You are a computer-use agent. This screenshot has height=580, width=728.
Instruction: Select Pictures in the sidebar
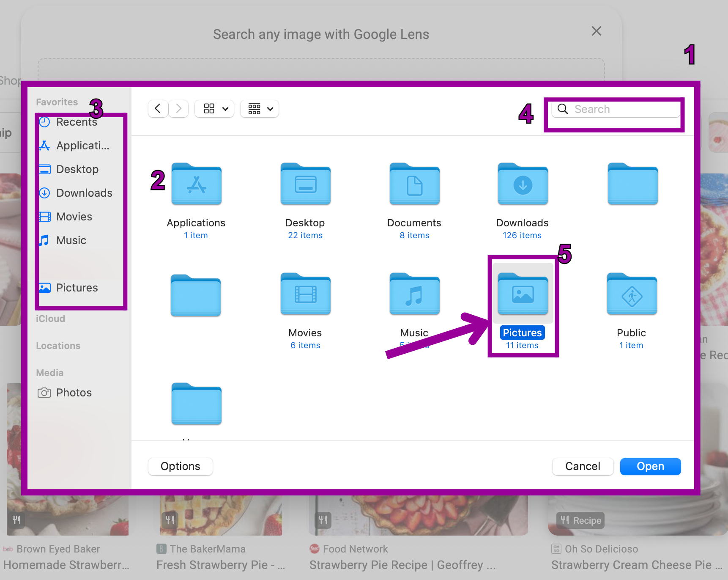(x=68, y=288)
